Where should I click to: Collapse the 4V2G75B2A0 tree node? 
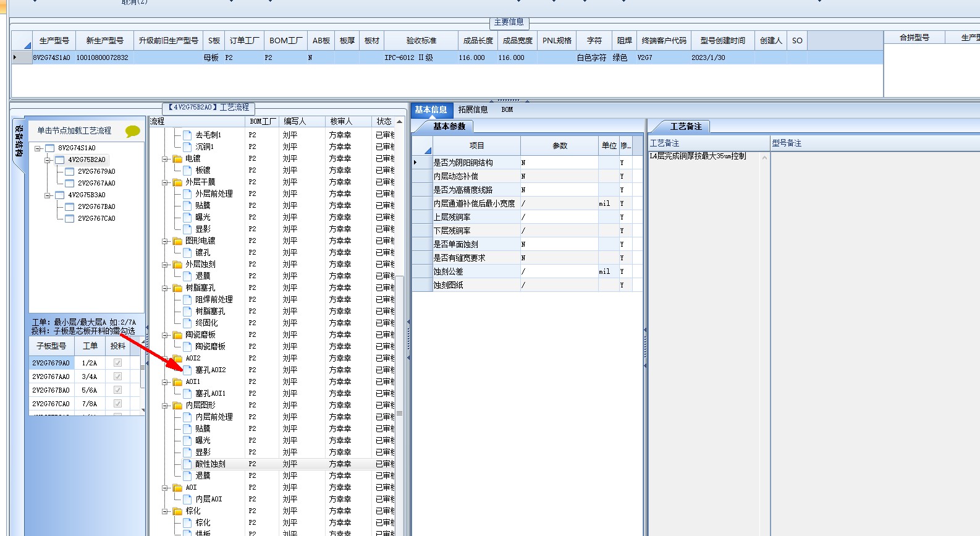[48, 160]
